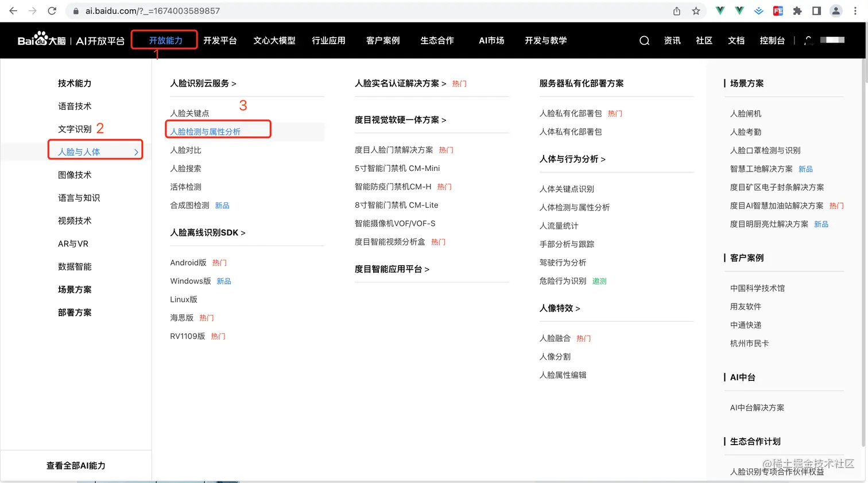Open 合成图检测 link
This screenshot has height=483, width=868.
pyautogui.click(x=189, y=205)
